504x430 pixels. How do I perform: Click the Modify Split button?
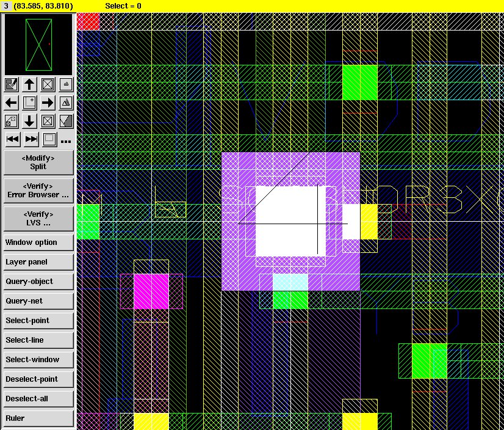tap(38, 162)
